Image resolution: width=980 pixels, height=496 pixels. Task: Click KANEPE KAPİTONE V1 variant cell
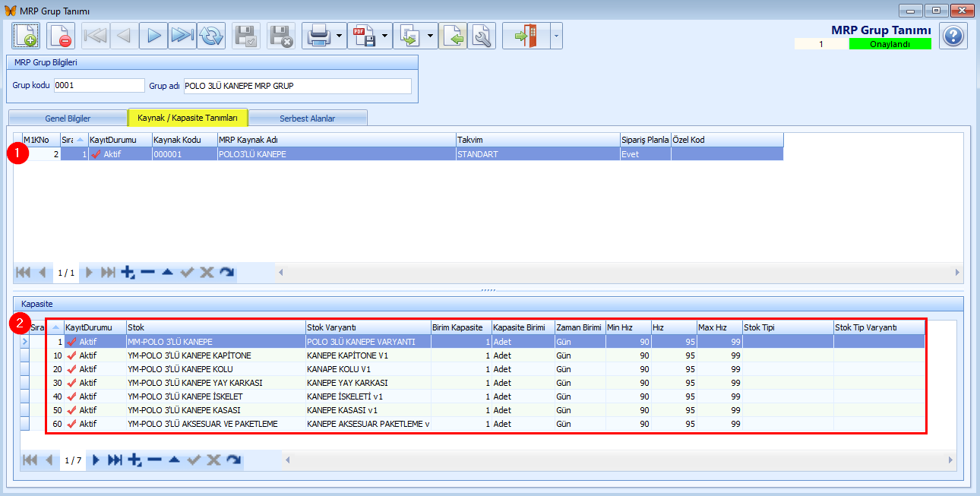point(368,355)
